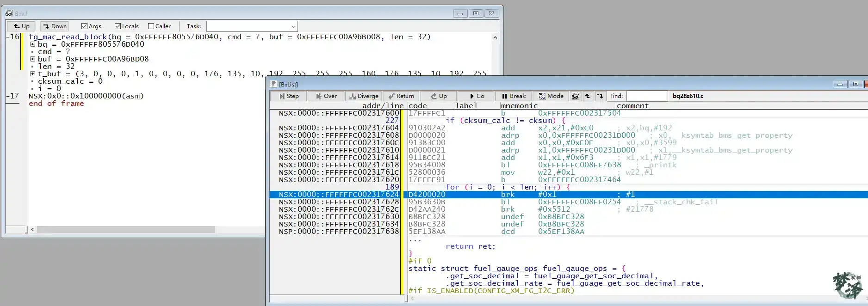Image resolution: width=868 pixels, height=306 pixels.
Task: Click the bq28z610.c source file label
Action: click(688, 96)
